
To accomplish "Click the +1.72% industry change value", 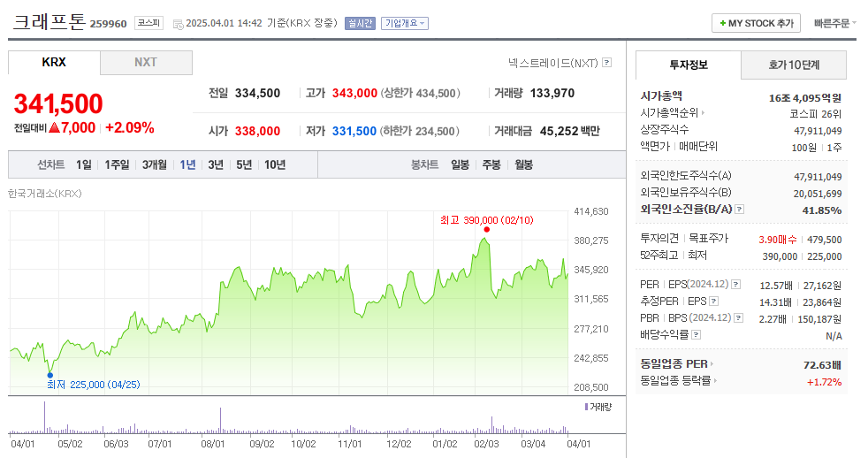I will coord(825,382).
